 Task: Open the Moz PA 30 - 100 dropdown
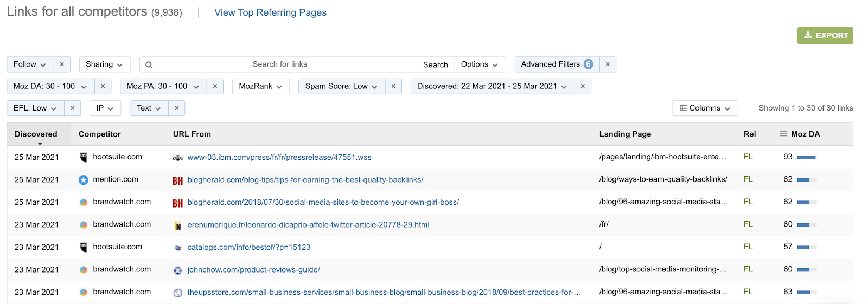click(163, 86)
